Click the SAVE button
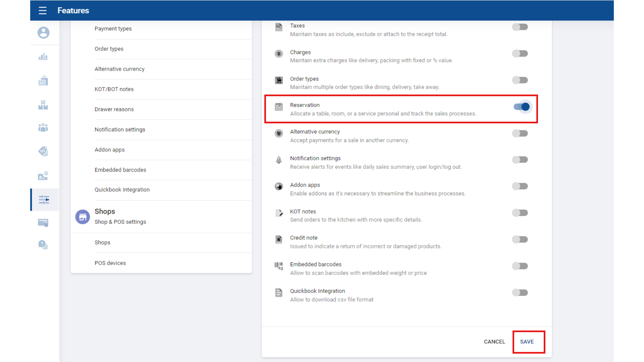The height and width of the screenshot is (362, 644). click(x=527, y=342)
